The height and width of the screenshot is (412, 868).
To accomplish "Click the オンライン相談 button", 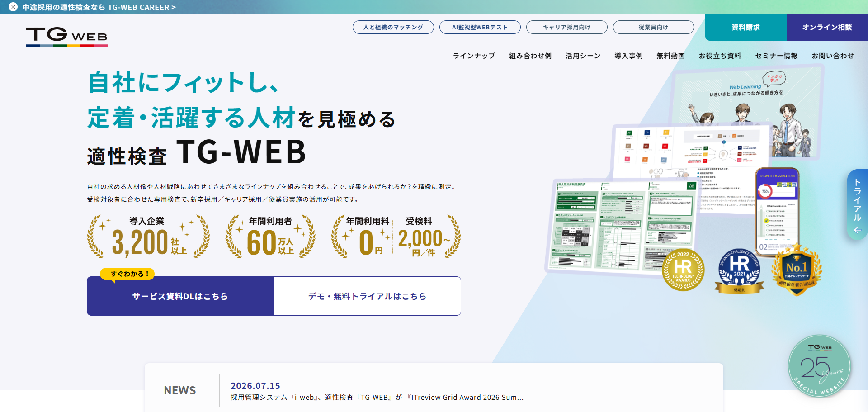I will (x=827, y=27).
